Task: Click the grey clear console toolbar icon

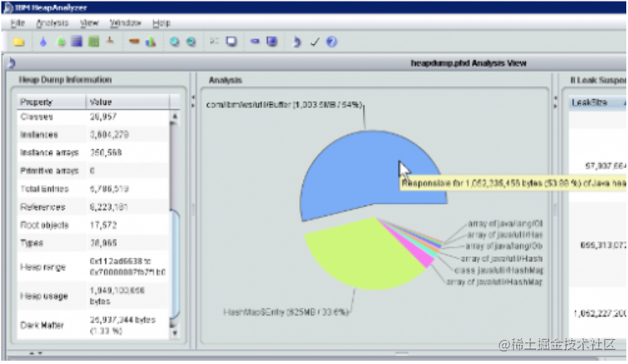Action: [x=215, y=41]
